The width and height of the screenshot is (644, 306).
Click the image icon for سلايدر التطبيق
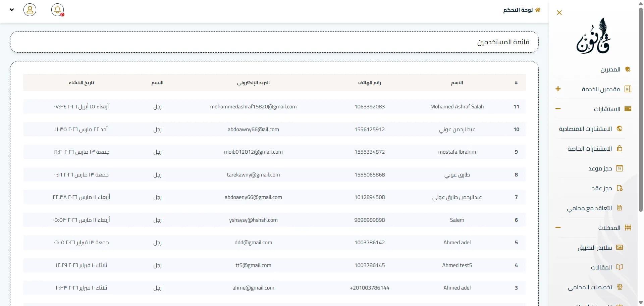point(620,247)
